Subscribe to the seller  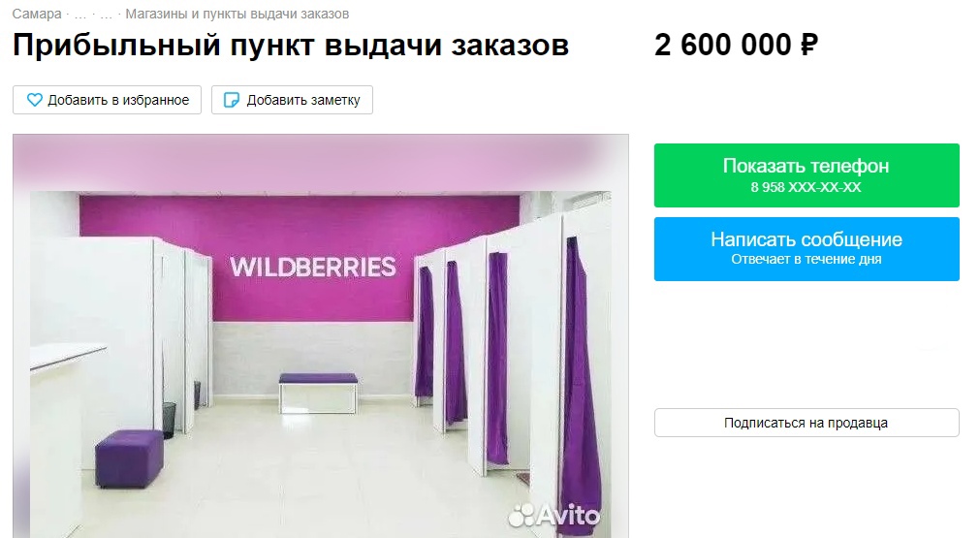coord(806,423)
